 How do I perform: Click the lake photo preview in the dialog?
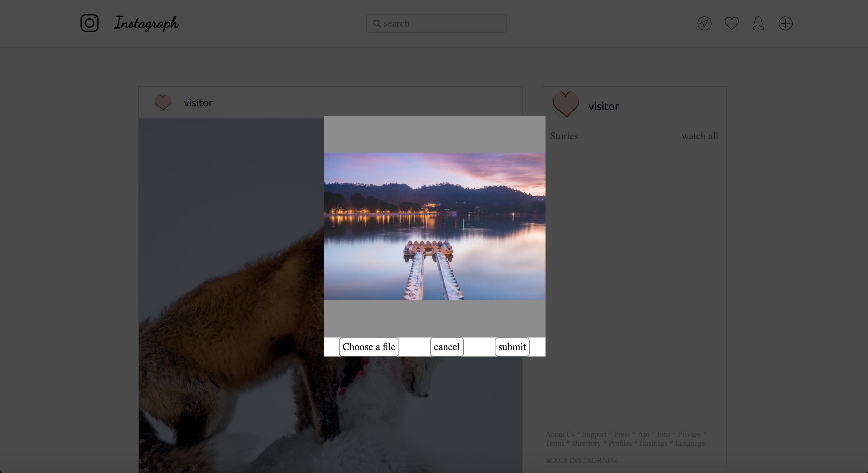click(x=434, y=226)
